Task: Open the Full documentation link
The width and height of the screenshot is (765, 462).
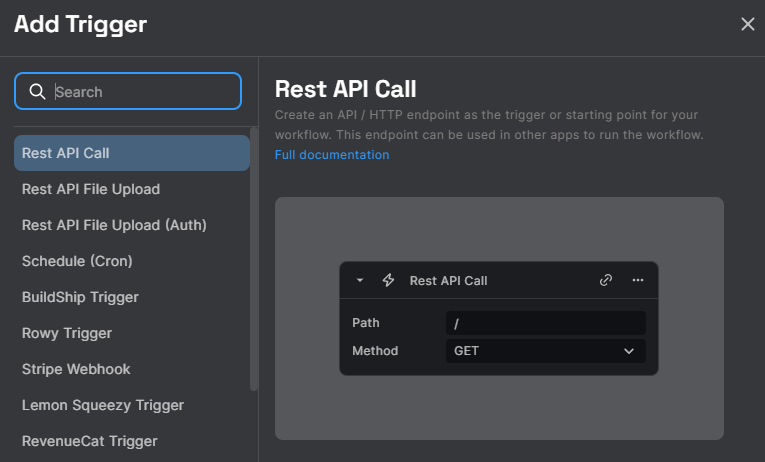Action: [332, 155]
